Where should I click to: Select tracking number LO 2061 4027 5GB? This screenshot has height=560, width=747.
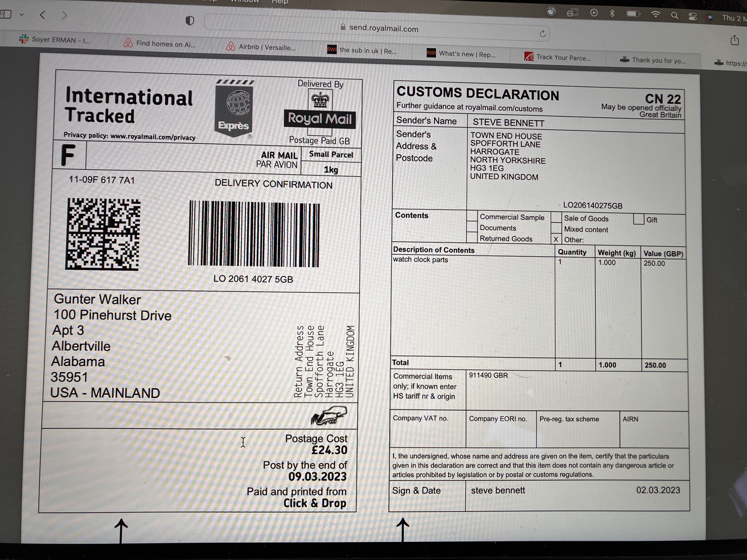pos(253,279)
